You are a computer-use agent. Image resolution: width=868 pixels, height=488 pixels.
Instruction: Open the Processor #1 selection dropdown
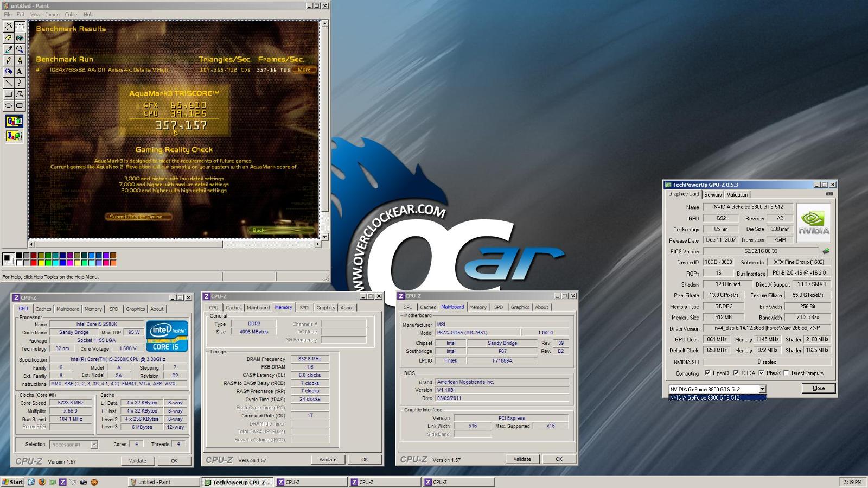94,445
